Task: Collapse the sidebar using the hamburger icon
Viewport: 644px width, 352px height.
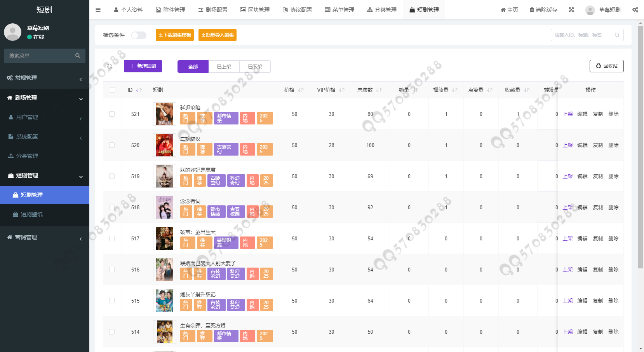Action: click(98, 9)
